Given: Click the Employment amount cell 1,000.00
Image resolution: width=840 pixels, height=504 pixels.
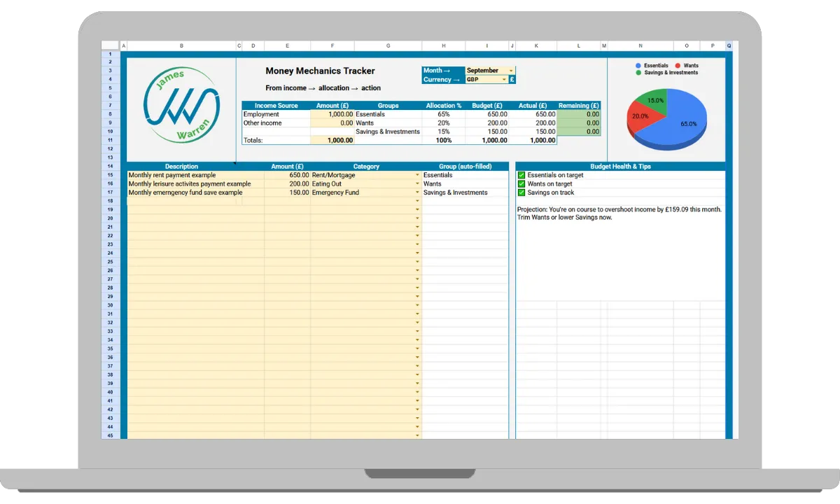Looking at the screenshot, I should pos(332,114).
